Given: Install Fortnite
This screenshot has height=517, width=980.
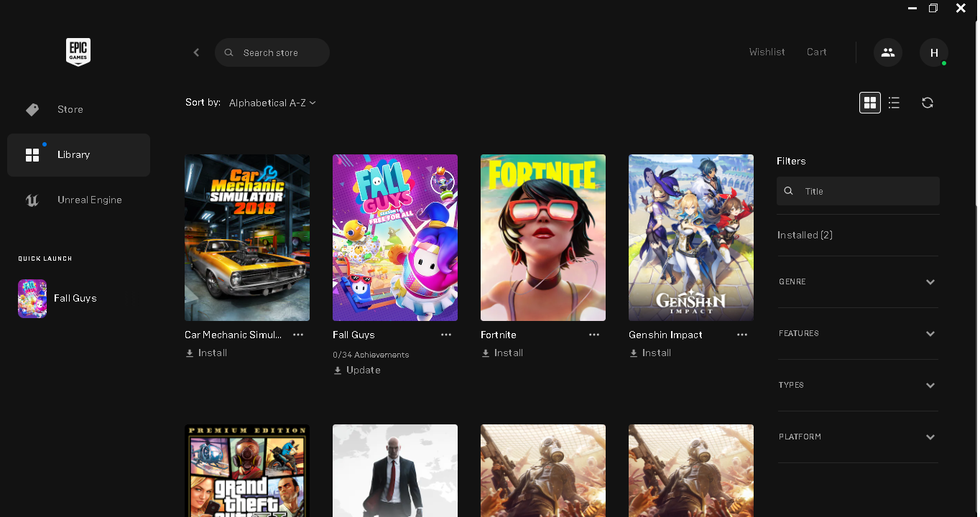Looking at the screenshot, I should (502, 353).
